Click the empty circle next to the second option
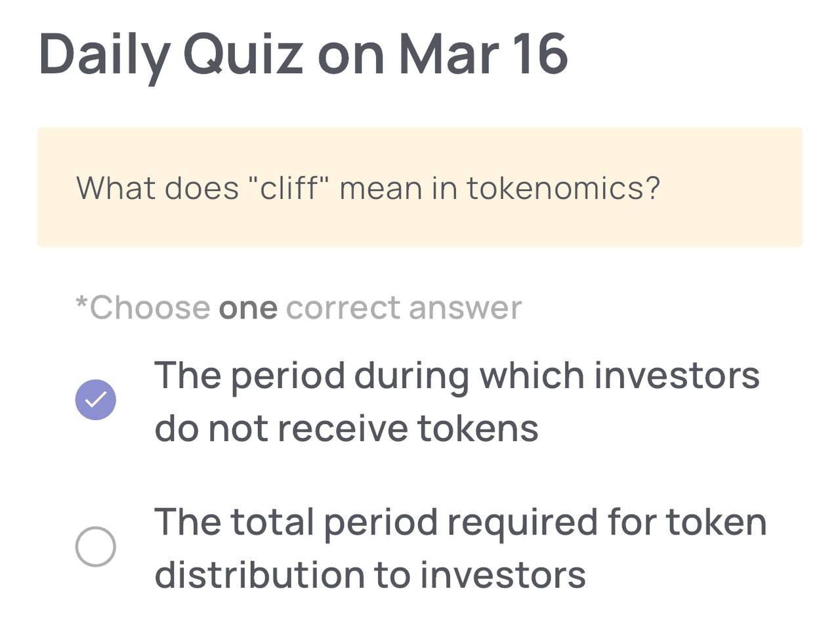 coord(96,546)
